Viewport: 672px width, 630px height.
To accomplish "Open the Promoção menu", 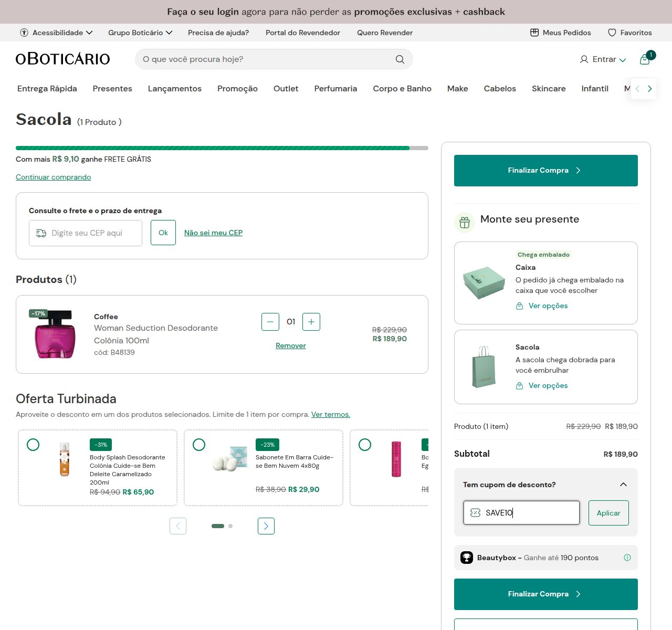I will coord(237,89).
